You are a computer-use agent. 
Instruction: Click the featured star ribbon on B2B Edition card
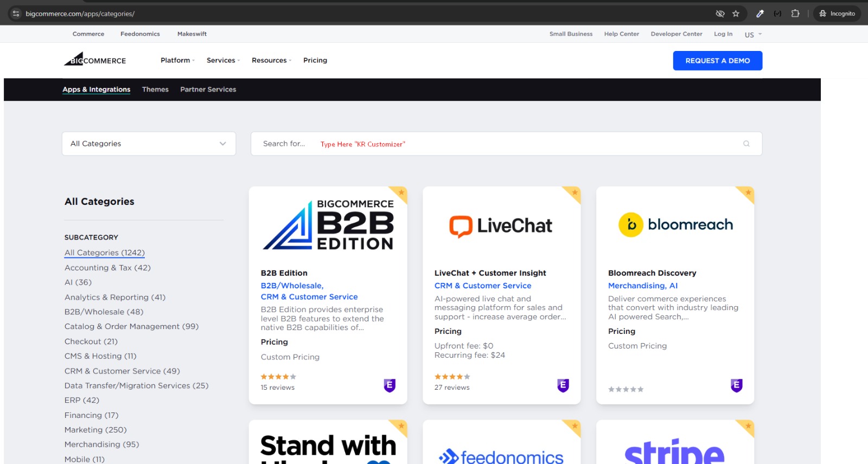tap(400, 193)
